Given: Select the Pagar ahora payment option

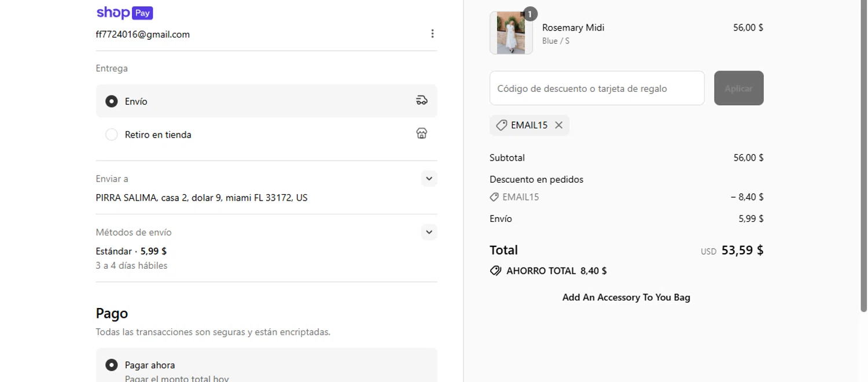Looking at the screenshot, I should point(111,365).
